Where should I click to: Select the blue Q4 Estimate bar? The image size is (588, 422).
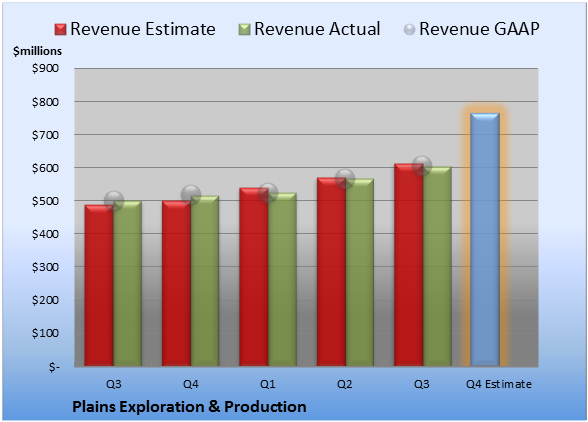485,239
